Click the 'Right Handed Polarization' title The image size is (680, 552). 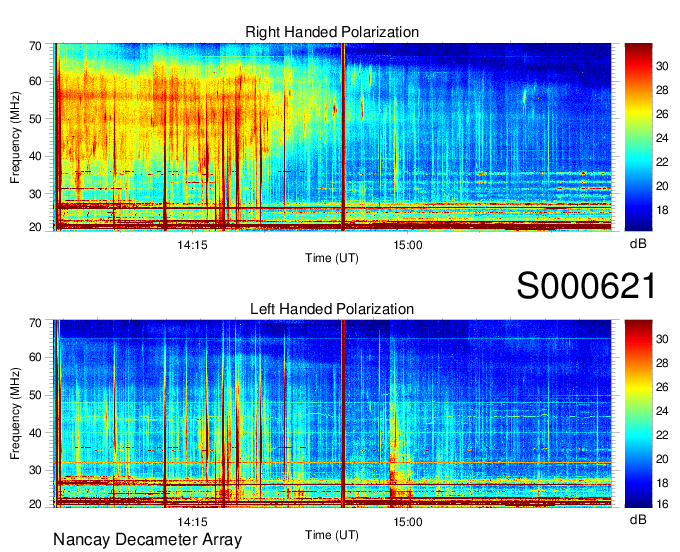pos(332,32)
